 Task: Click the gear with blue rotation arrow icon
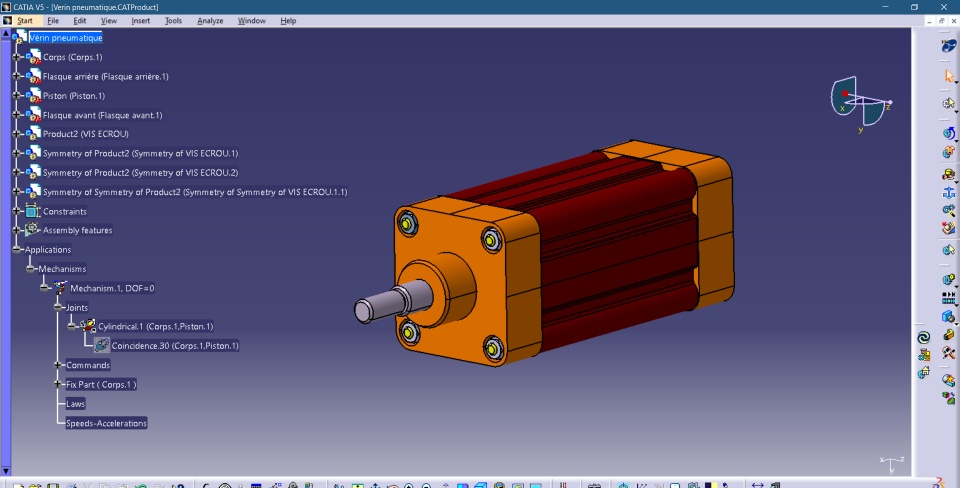pos(948,133)
